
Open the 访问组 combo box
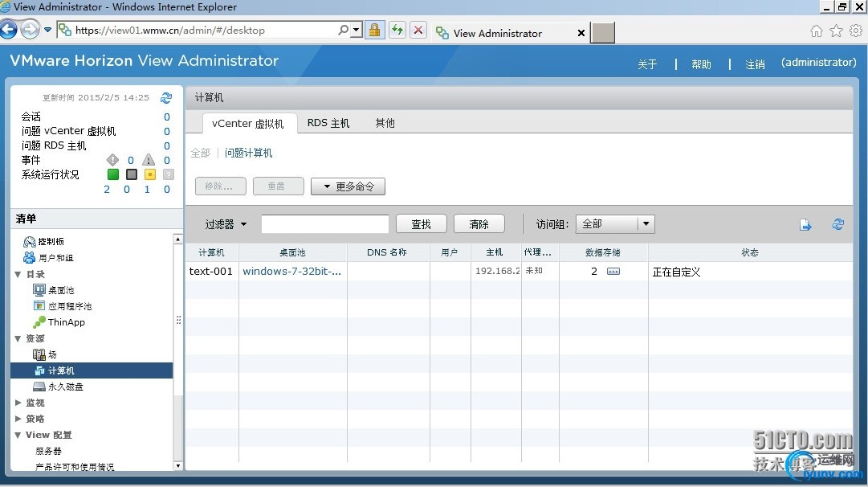[x=616, y=224]
